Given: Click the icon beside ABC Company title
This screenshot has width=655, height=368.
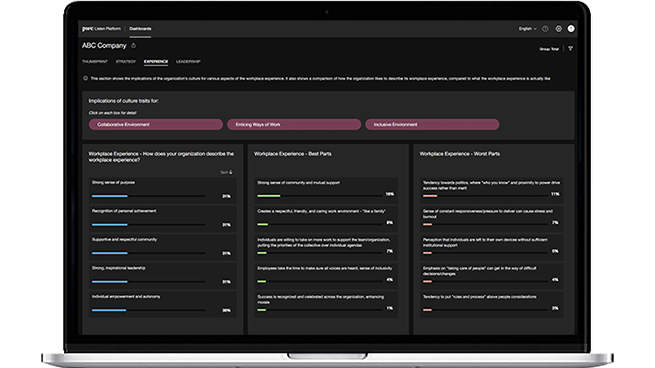Looking at the screenshot, I should [134, 46].
